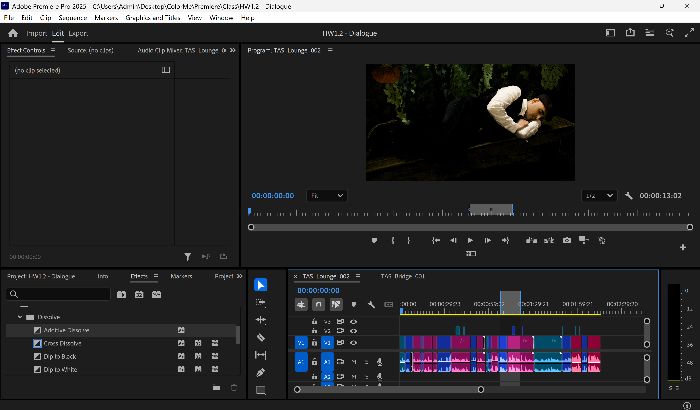This screenshot has width=700, height=410.
Task: Collapse the Dissolve effects folder
Action: tap(20, 317)
